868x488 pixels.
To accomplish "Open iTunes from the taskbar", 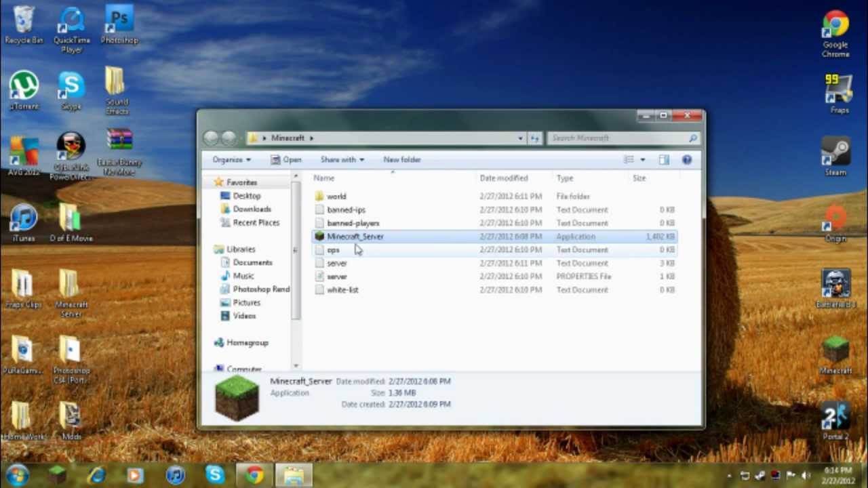I will 175,475.
